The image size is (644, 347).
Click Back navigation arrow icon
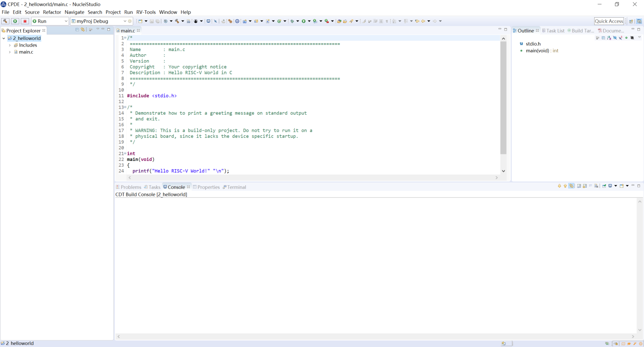[x=423, y=21]
